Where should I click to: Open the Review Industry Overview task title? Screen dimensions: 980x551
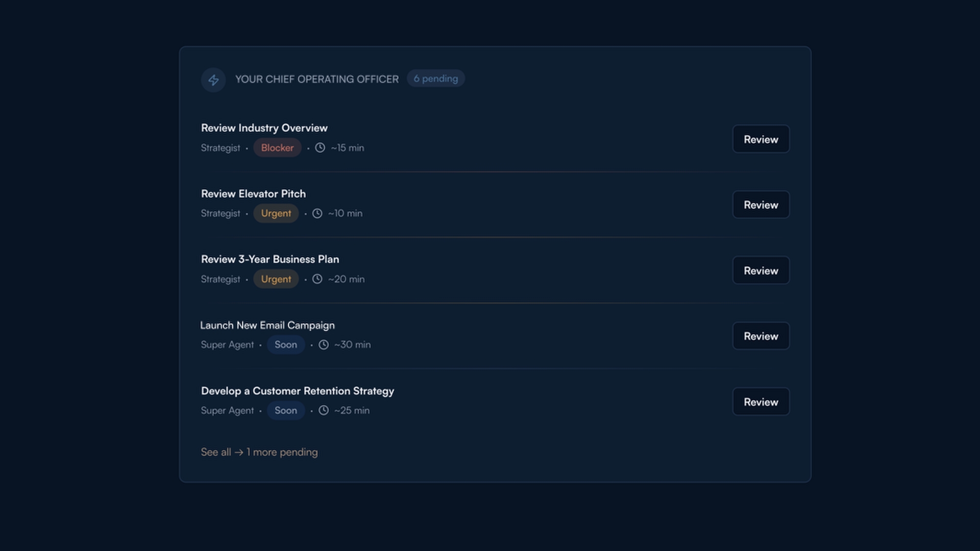click(x=264, y=128)
